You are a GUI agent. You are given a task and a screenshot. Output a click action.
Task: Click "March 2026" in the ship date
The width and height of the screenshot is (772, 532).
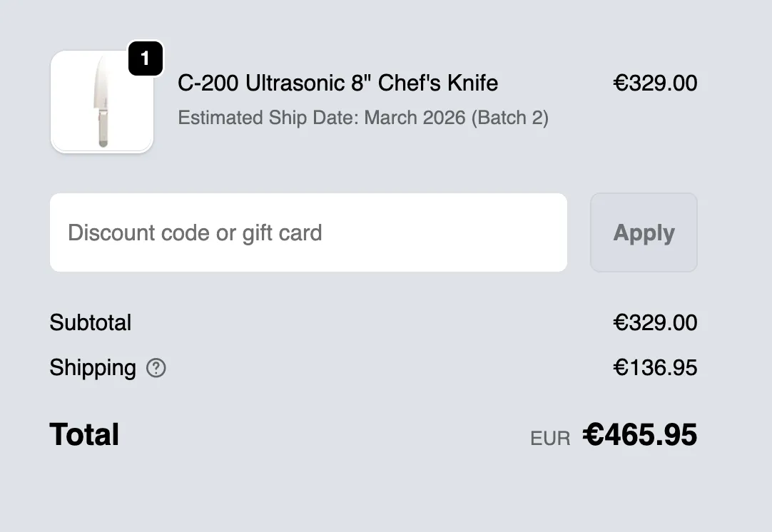click(415, 118)
